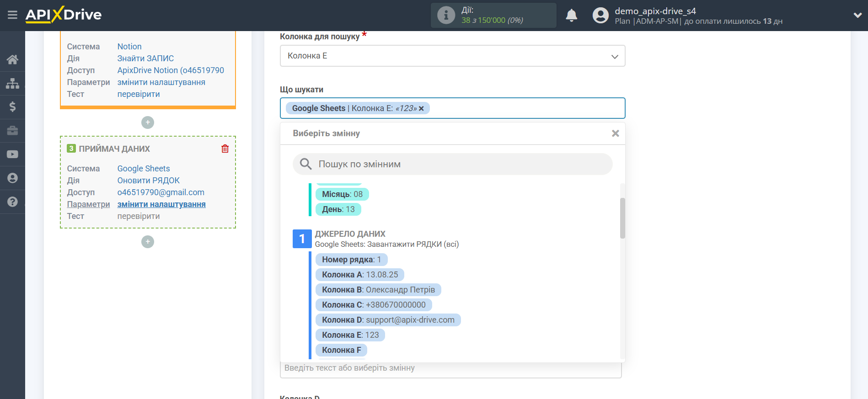Click the variable search magnifier icon
Image resolution: width=868 pixels, height=399 pixels.
click(x=305, y=164)
